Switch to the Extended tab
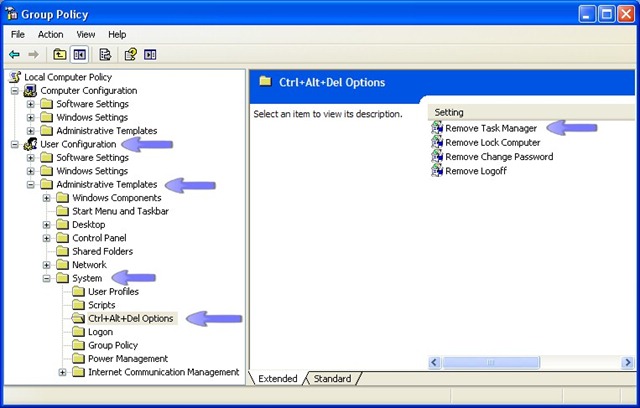640x408 pixels. 278,379
